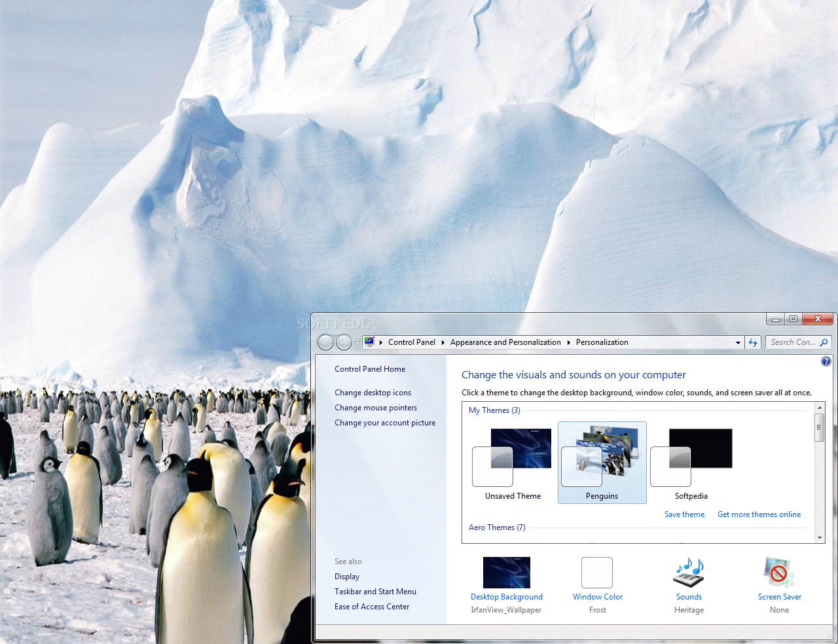838x644 pixels.
Task: Click the blue help question mark icon
Action: point(826,361)
